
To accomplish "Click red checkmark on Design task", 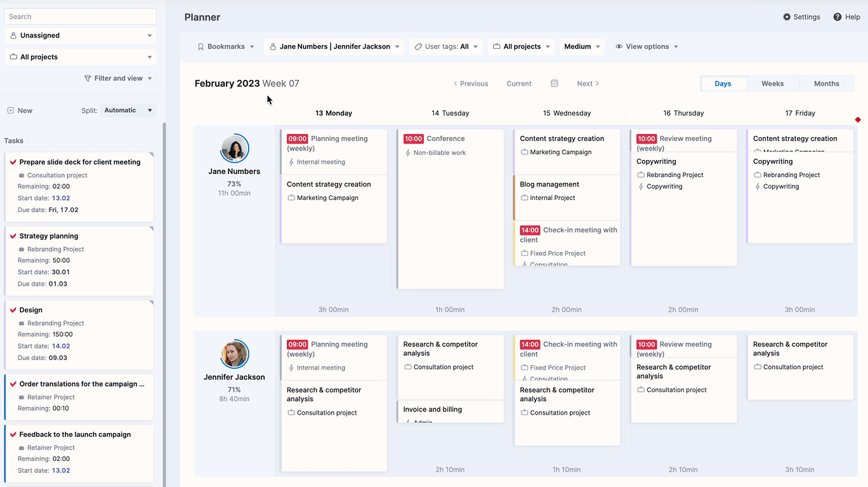I will click(x=13, y=310).
